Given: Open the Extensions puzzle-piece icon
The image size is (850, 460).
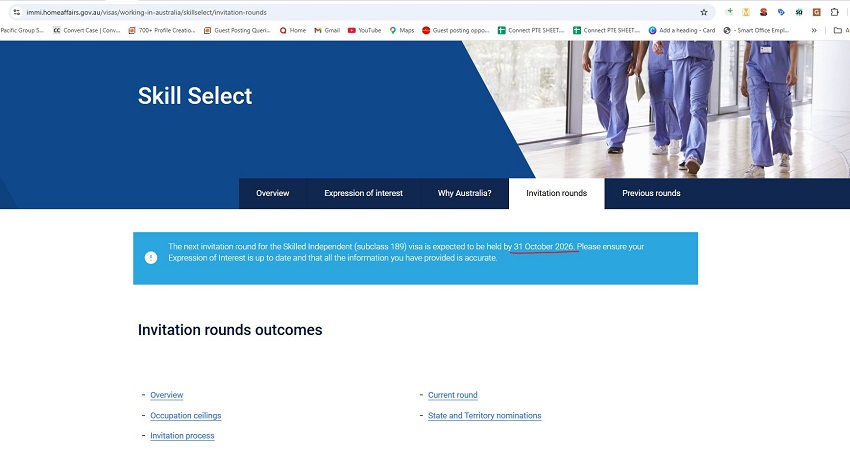Looking at the screenshot, I should [x=834, y=12].
